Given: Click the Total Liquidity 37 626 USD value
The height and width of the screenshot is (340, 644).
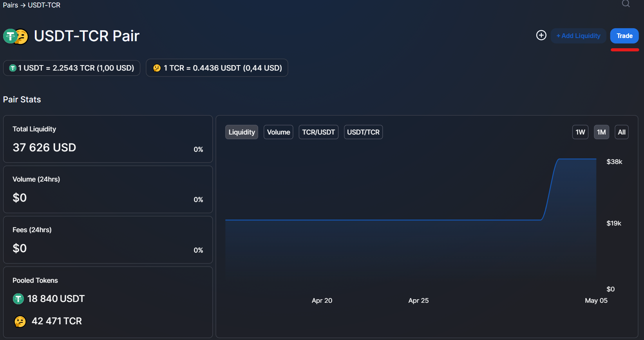Looking at the screenshot, I should click(x=44, y=147).
